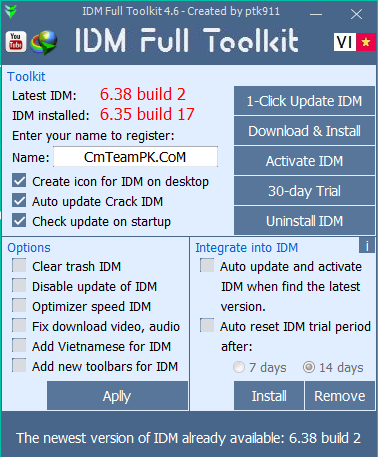The image size is (378, 457).
Task: Enable Clear trash IDM option
Action: (x=19, y=266)
